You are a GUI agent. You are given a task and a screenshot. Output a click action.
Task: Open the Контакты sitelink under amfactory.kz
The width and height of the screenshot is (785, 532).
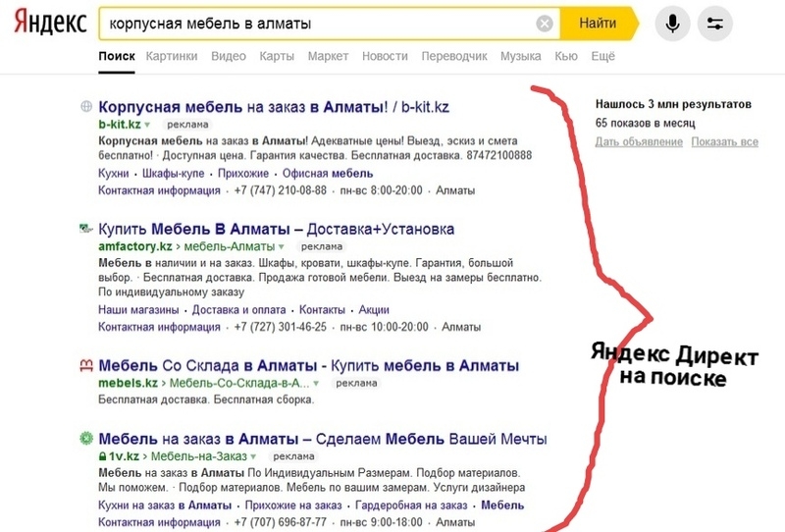coord(322,310)
